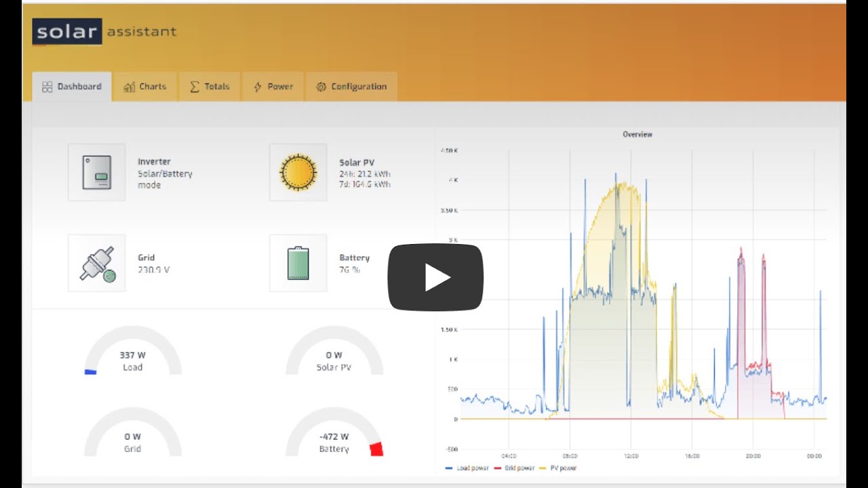Click the Inverter label text
The height and width of the screenshot is (488, 868).
[154, 162]
